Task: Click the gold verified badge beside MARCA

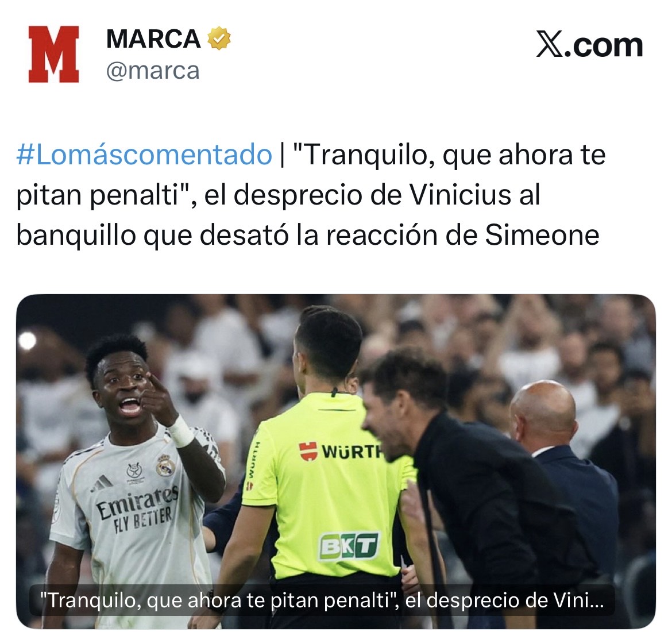Action: point(219,38)
